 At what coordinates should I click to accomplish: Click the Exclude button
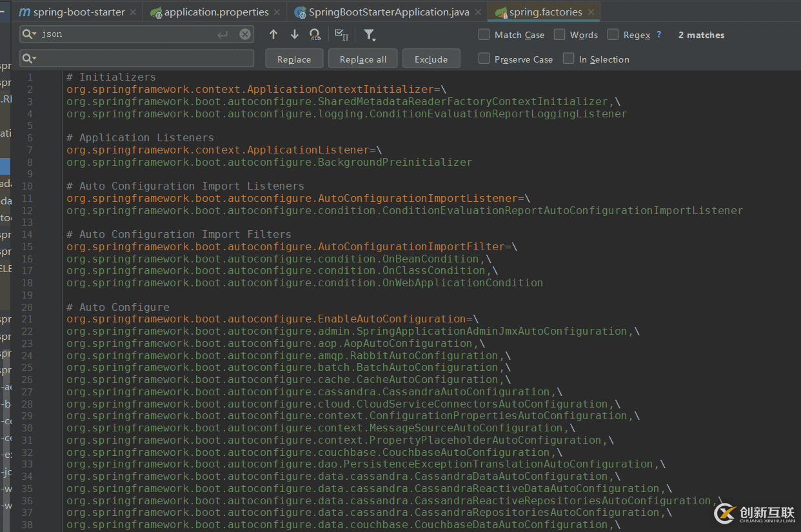point(431,59)
